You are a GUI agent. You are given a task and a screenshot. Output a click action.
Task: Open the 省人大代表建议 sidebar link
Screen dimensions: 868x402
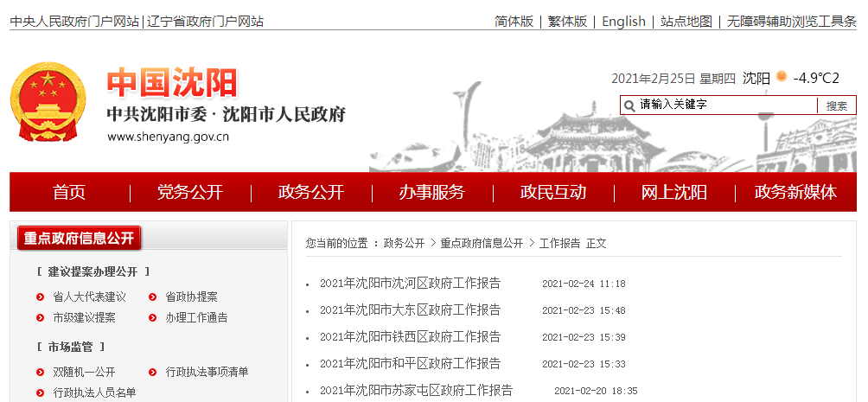(x=90, y=297)
